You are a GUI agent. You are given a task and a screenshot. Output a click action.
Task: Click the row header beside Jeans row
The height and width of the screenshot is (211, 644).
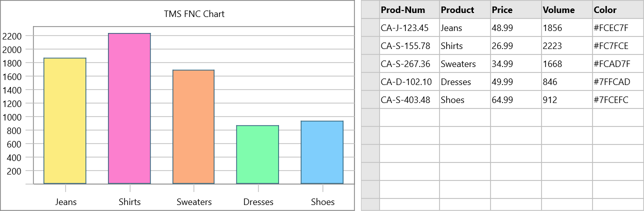370,28
